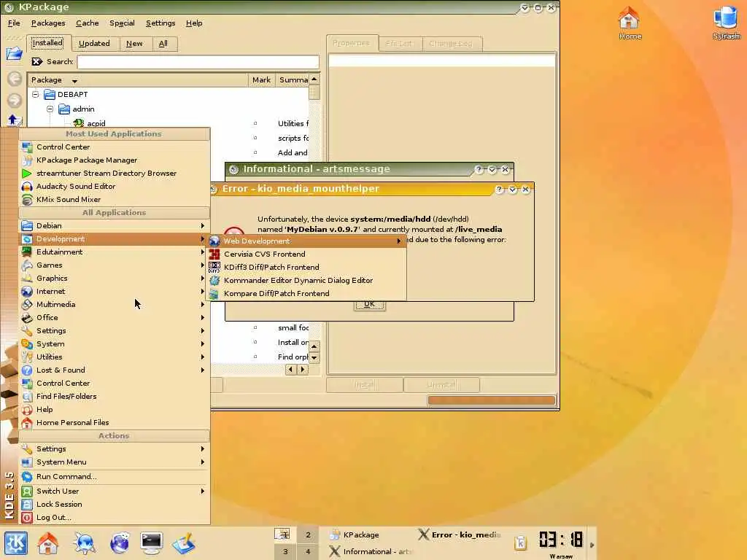The height and width of the screenshot is (560, 747).
Task: Select Lock Session action
Action: pyautogui.click(x=115, y=505)
